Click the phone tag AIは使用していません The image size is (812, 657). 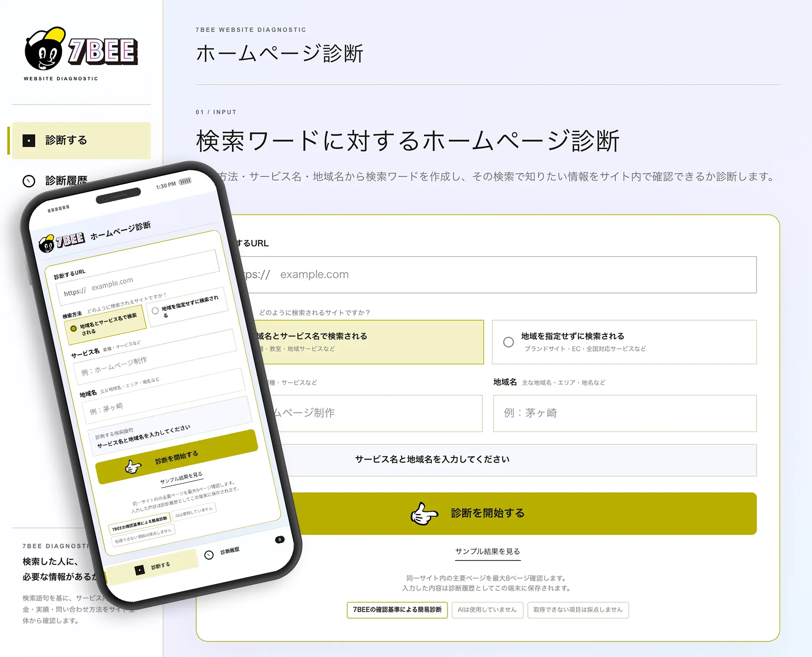point(194,512)
